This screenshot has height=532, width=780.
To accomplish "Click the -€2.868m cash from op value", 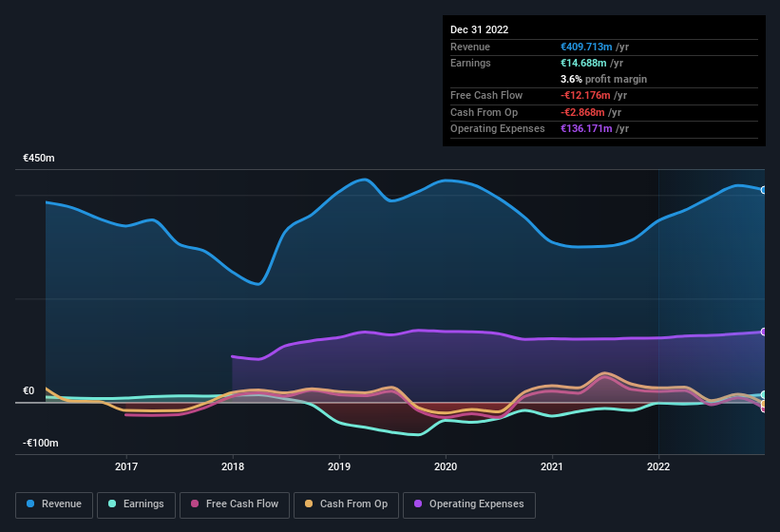I will click(583, 112).
